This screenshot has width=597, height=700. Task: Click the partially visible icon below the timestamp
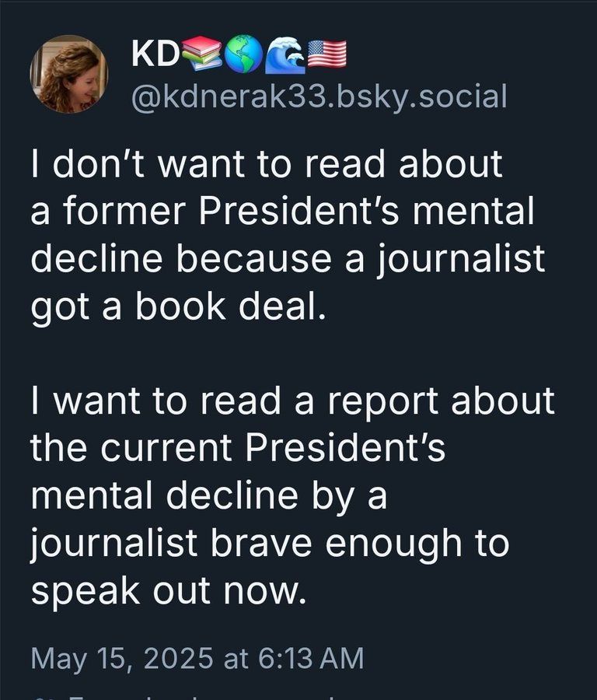pyautogui.click(x=44, y=698)
